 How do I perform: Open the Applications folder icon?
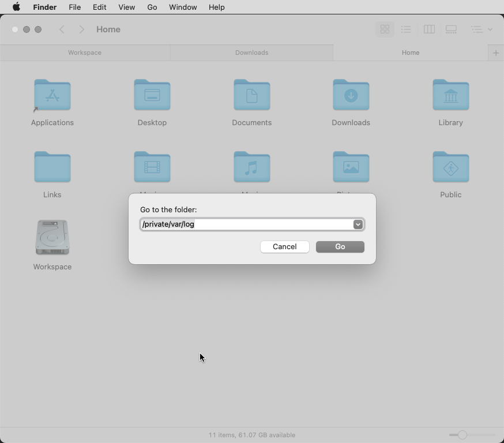pyautogui.click(x=52, y=95)
